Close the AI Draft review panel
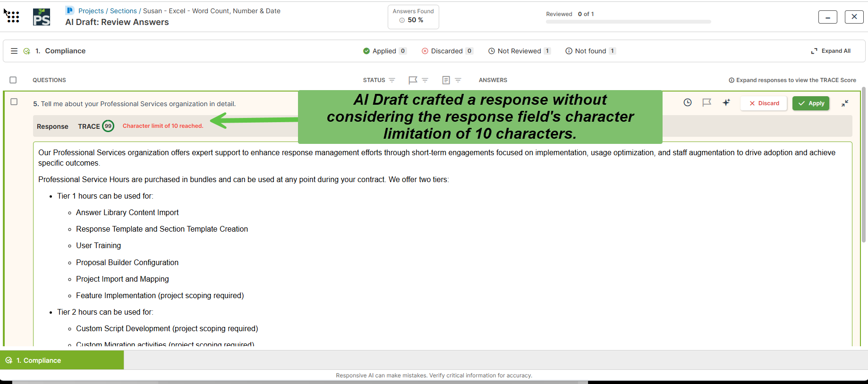 tap(854, 17)
